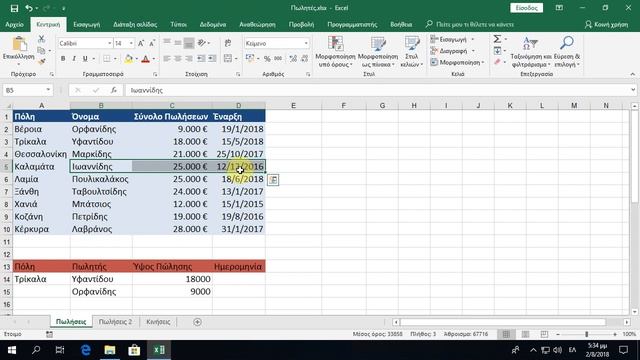This screenshot has width=640, height=360.
Task: Increase font size with the large A icon
Action: click(141, 43)
